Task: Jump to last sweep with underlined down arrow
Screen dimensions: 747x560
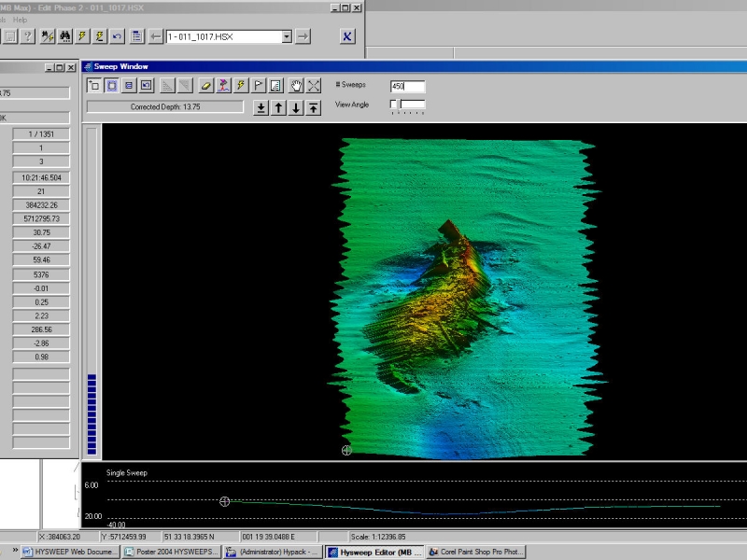Action: coord(261,107)
